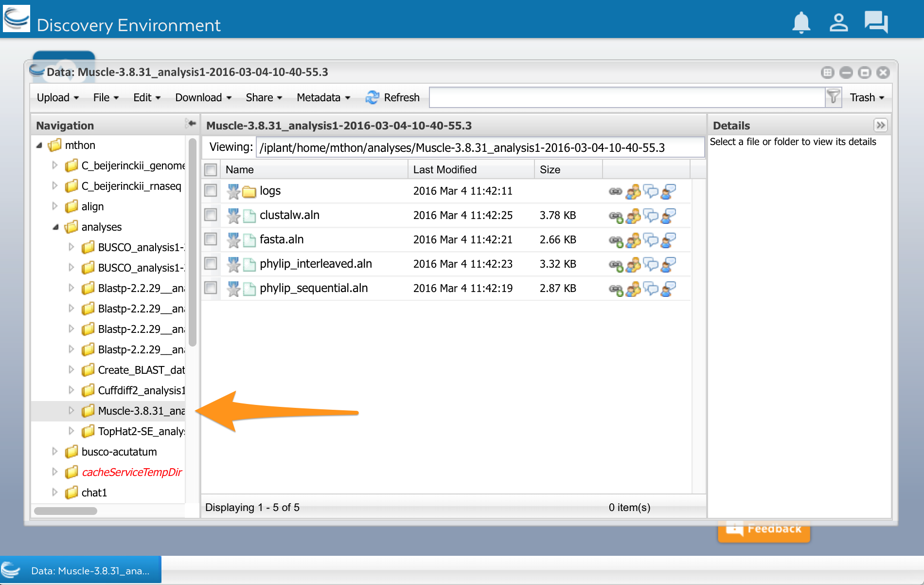Image resolution: width=924 pixels, height=585 pixels.
Task: Sort by the Size column header
Action: tap(569, 170)
